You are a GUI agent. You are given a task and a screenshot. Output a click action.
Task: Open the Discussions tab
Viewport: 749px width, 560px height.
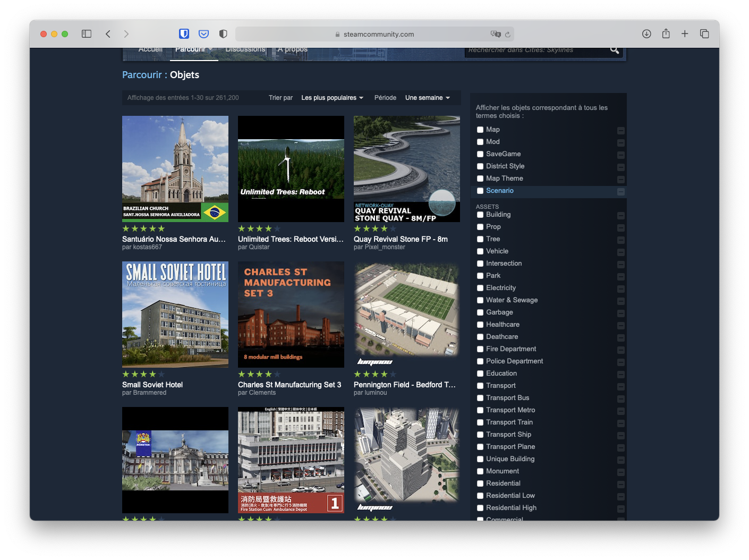click(x=245, y=49)
